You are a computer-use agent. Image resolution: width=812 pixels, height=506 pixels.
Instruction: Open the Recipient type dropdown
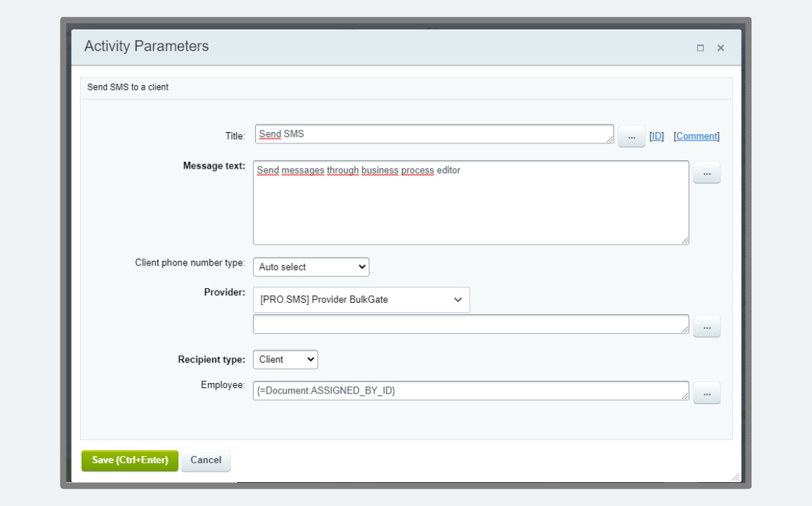[x=285, y=360]
